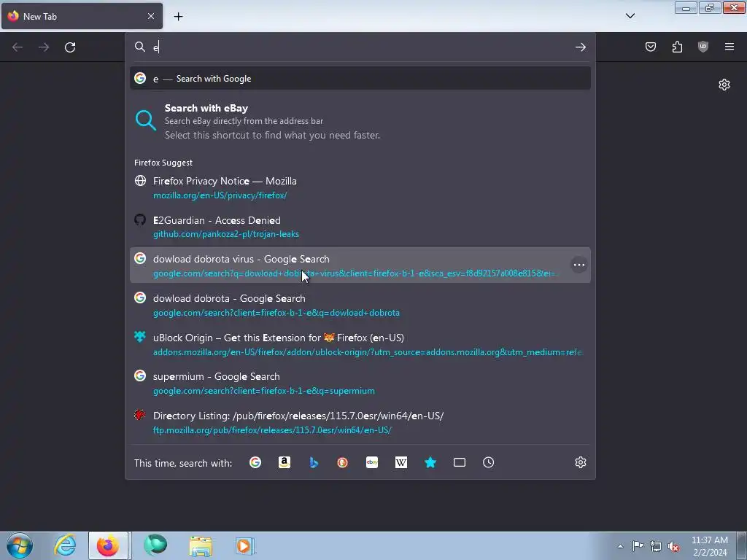The width and height of the screenshot is (747, 560).
Task: Open the taskbar clock showing 11:37 AM
Action: [x=710, y=546]
